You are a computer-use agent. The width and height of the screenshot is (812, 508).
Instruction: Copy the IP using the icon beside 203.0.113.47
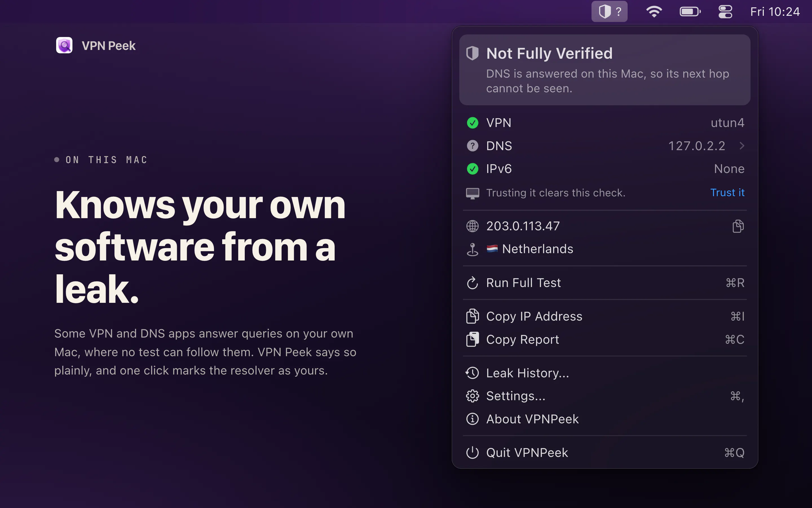[738, 226]
